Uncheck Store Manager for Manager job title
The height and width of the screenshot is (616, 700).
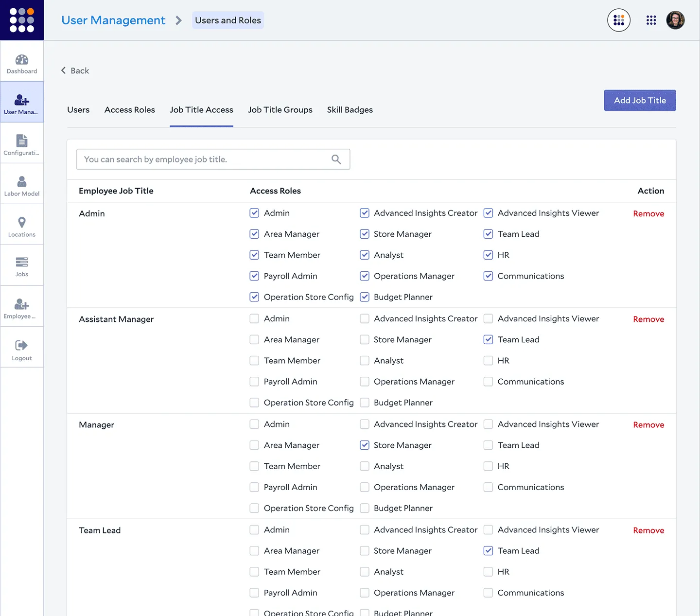[x=365, y=445]
